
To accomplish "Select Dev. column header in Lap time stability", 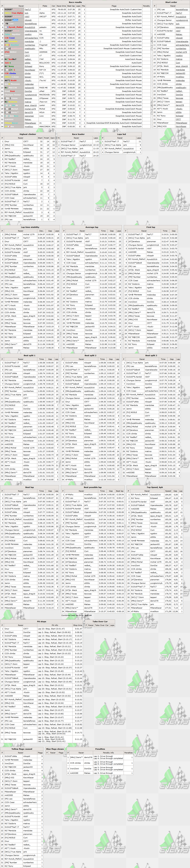I will (x=41, y=231).
